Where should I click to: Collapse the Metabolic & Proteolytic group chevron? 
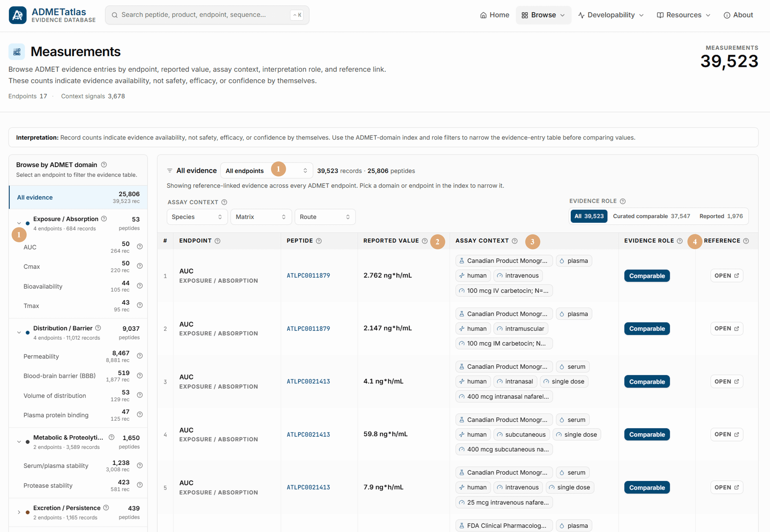(19, 442)
